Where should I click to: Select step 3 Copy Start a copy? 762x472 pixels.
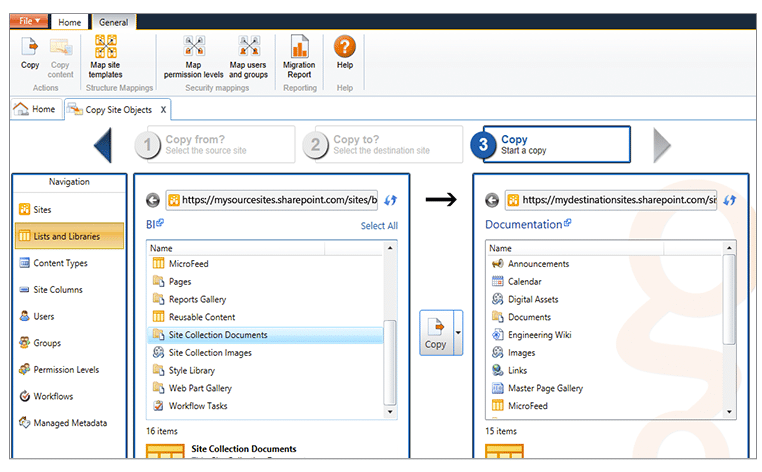[551, 144]
